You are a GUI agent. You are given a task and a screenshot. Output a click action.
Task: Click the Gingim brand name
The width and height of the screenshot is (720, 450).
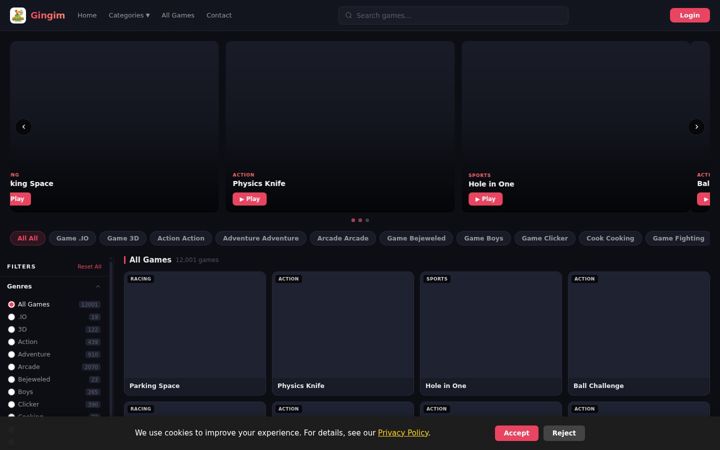pyautogui.click(x=48, y=15)
